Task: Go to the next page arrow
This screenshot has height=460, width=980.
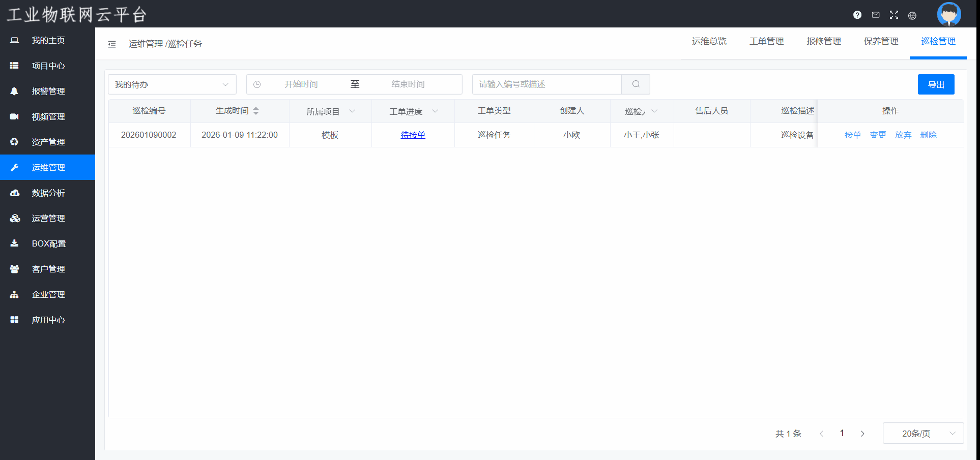Action: pos(862,434)
